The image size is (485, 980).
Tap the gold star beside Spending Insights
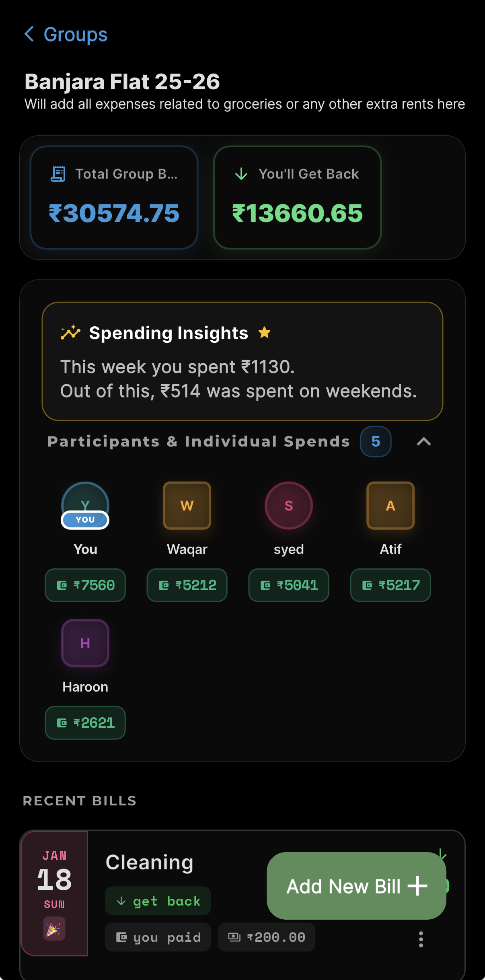coord(264,333)
